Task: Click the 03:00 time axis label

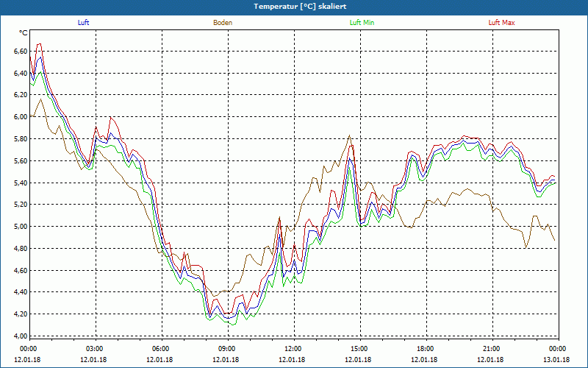Action: (x=93, y=349)
